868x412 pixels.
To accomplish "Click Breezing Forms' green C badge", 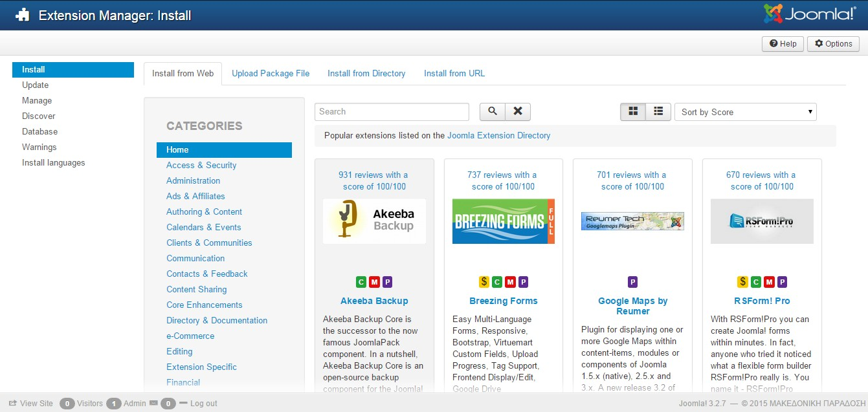I will tap(497, 282).
